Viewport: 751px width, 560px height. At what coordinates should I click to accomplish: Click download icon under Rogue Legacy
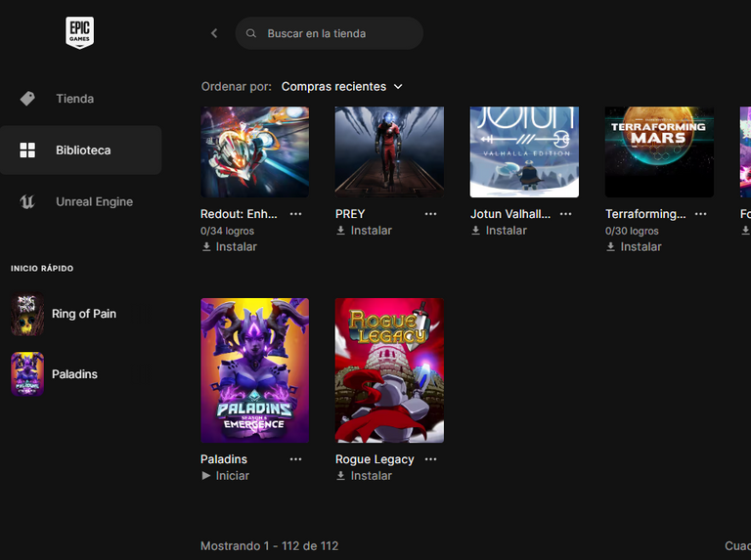(340, 475)
